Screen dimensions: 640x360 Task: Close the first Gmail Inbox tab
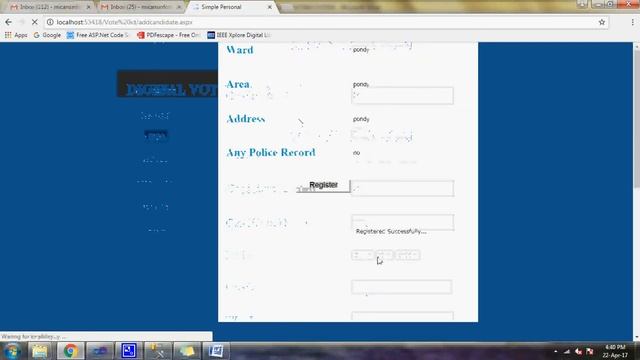(89, 7)
